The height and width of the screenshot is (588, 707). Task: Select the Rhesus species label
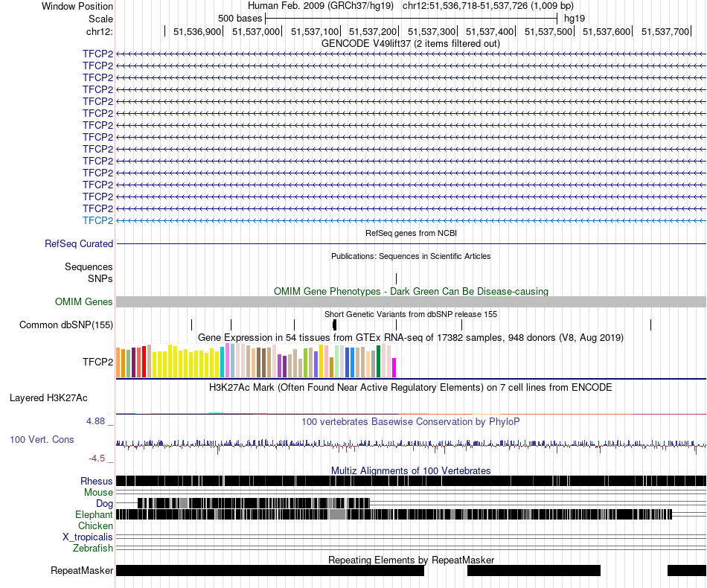click(x=97, y=481)
